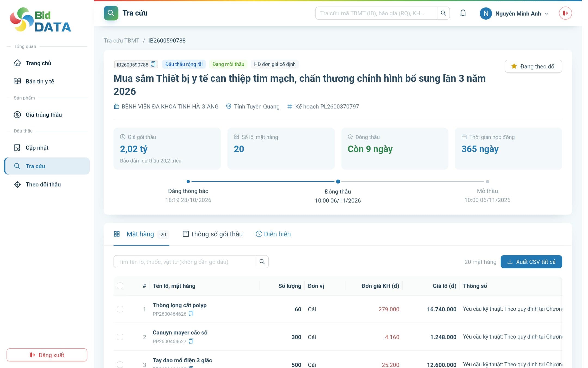Check row 1 Thòng lọng cắt polyp
The height and width of the screenshot is (368, 588).
tap(120, 309)
